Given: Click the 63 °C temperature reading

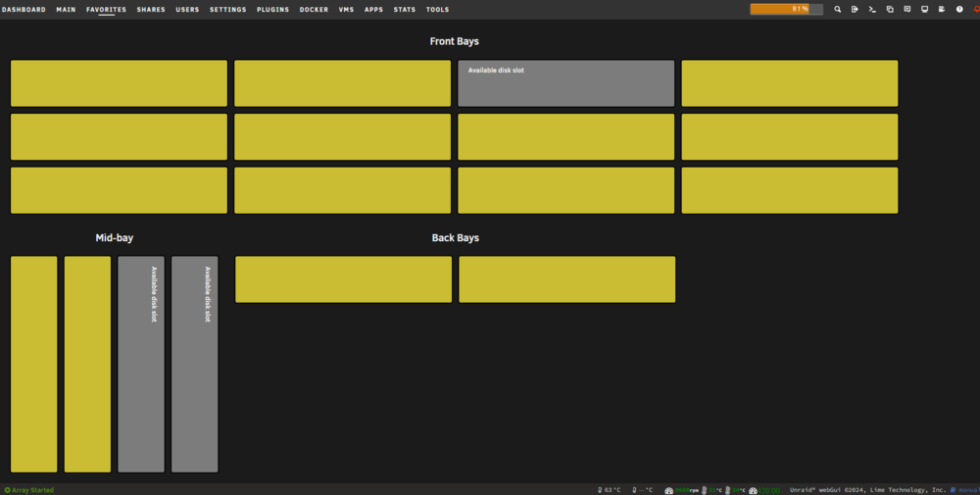Looking at the screenshot, I should (612, 490).
